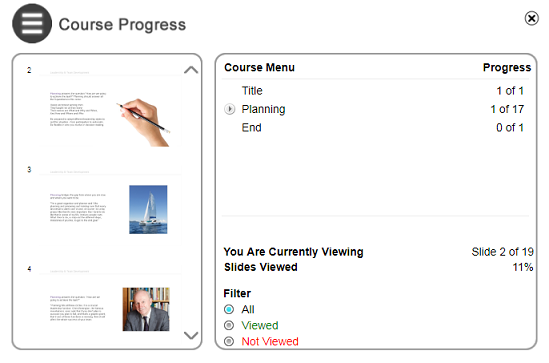549x363 pixels.
Task: Open slide 3 thumbnail with sailboat
Action: pos(110,210)
